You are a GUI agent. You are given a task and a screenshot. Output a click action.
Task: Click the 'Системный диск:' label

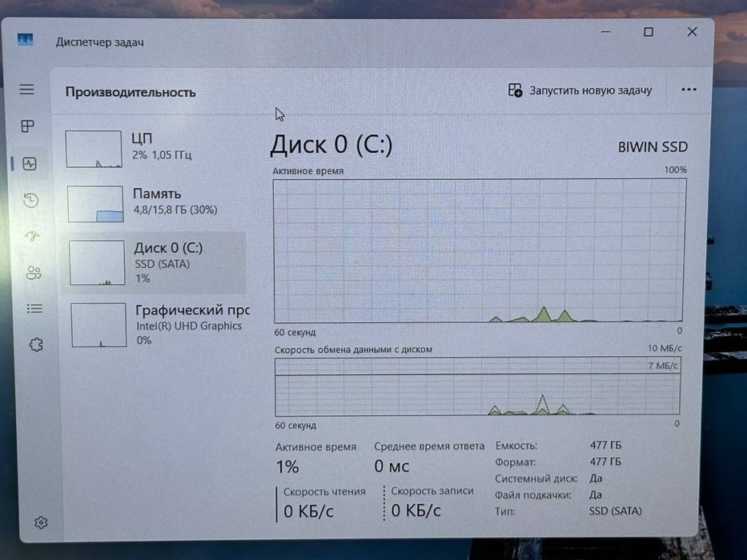point(536,478)
